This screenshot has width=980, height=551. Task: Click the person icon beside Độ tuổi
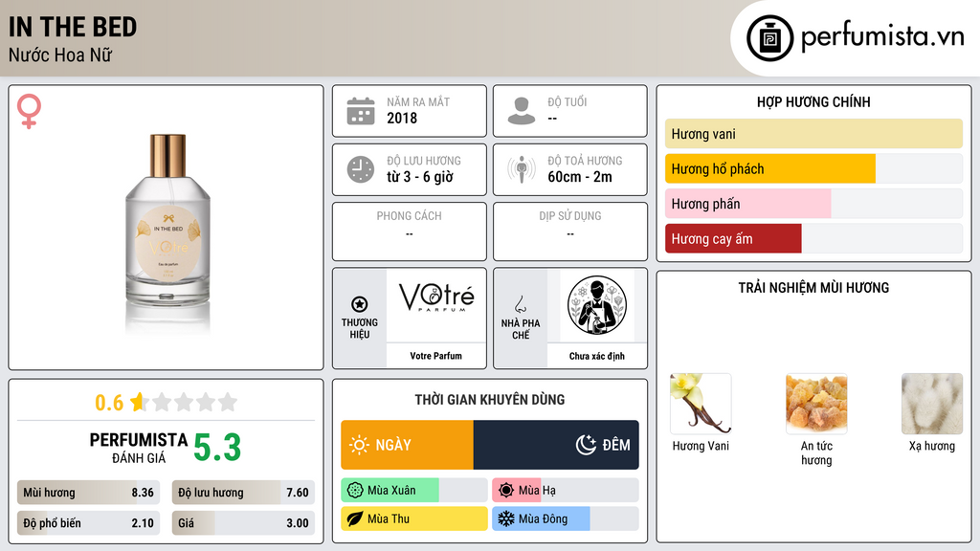tap(522, 111)
